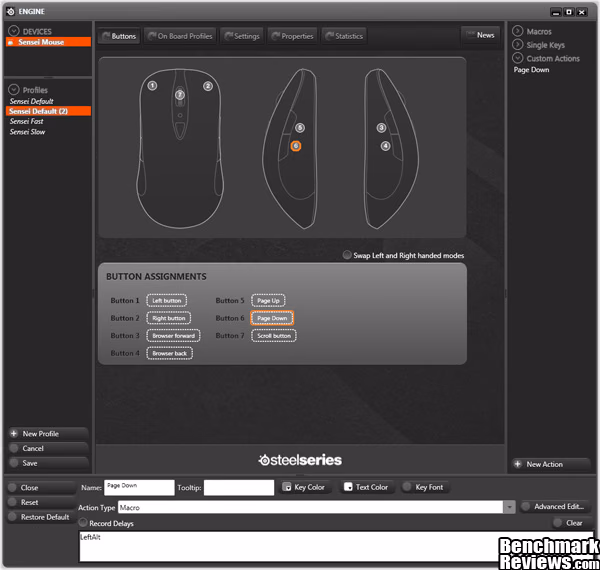
Task: Click the Key Color swatch icon
Action: (287, 487)
